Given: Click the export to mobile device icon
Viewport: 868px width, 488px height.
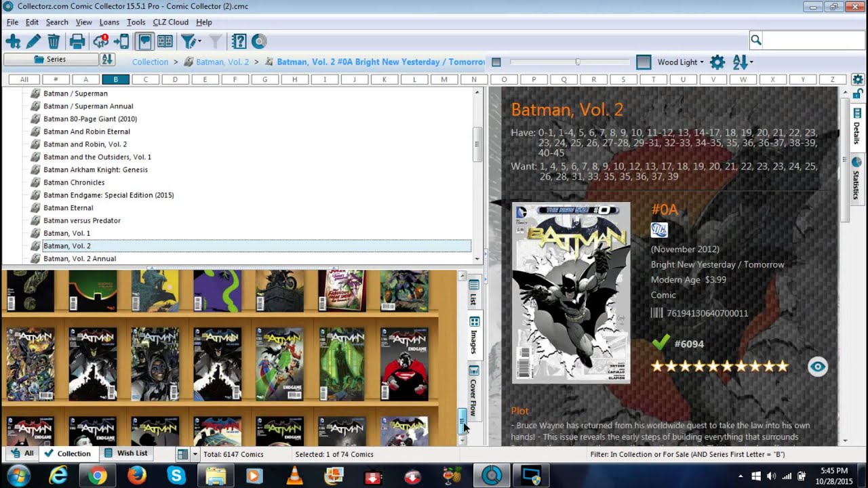Looking at the screenshot, I should pyautogui.click(x=121, y=41).
